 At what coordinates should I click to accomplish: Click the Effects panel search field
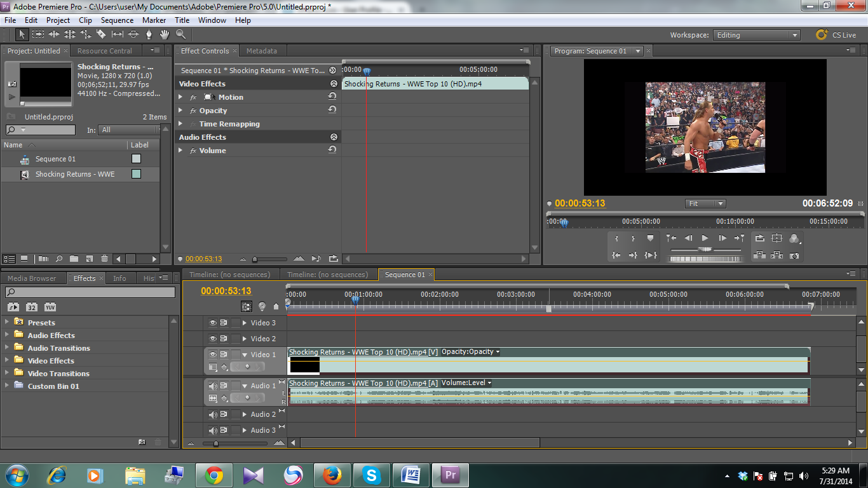tap(90, 292)
